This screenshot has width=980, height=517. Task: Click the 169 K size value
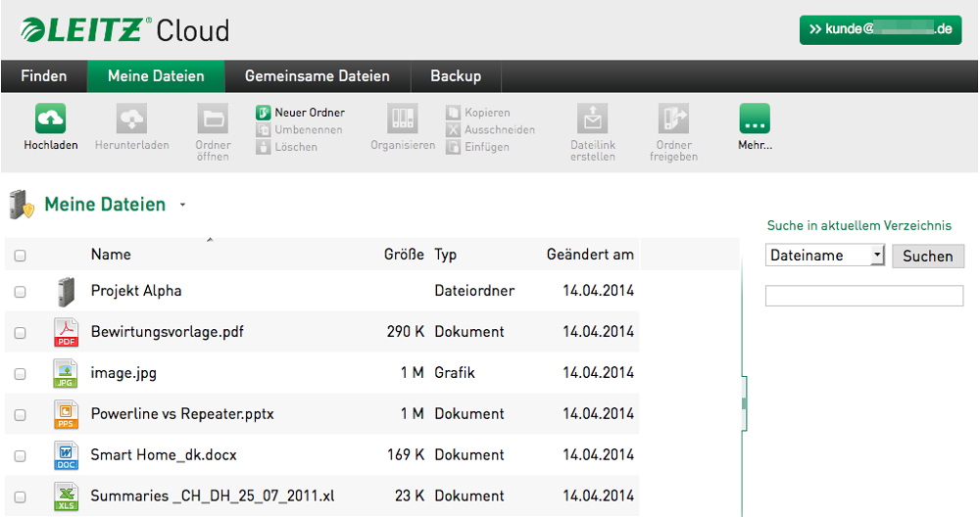click(406, 454)
